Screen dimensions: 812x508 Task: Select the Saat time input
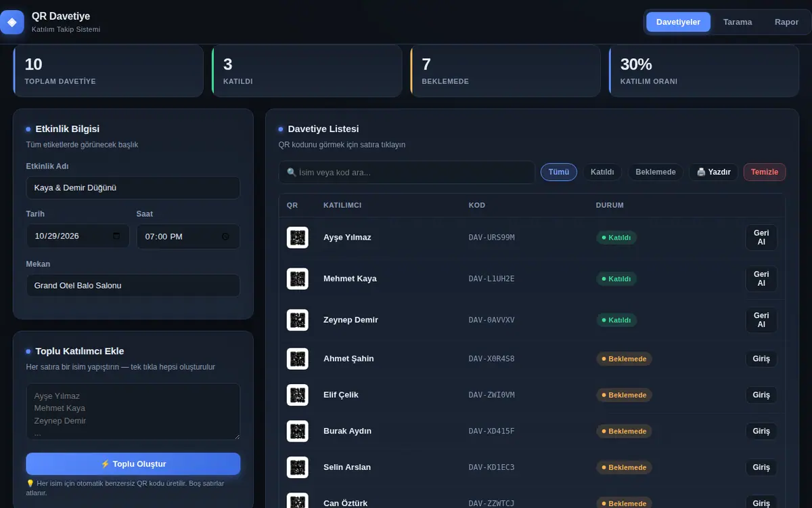[x=188, y=236]
